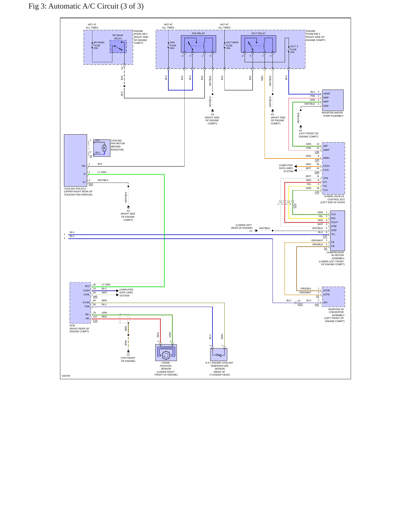
Task: Click the 'ACPE' terminal on the inverter
Action: (327, 294)
